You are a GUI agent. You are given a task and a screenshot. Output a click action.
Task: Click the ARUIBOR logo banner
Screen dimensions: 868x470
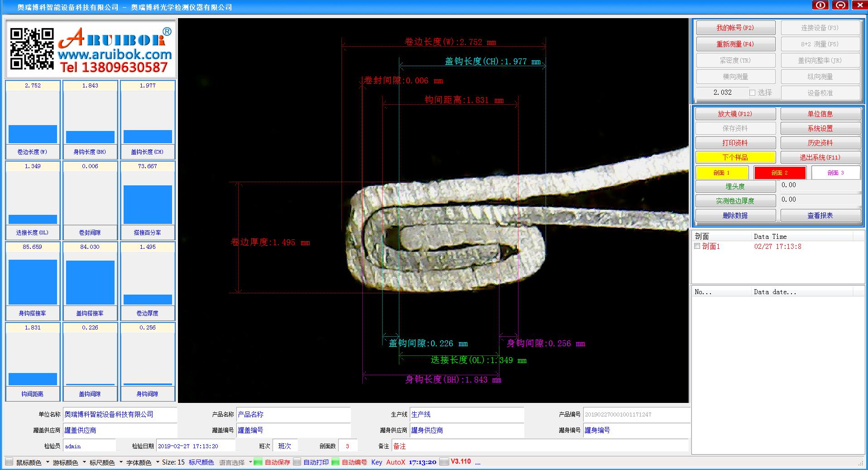115,49
